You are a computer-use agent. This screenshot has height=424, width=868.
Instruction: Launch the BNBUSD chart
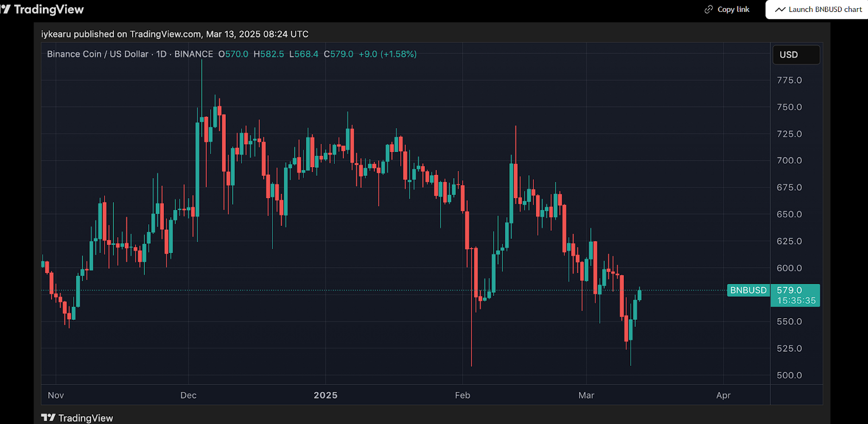click(x=819, y=9)
